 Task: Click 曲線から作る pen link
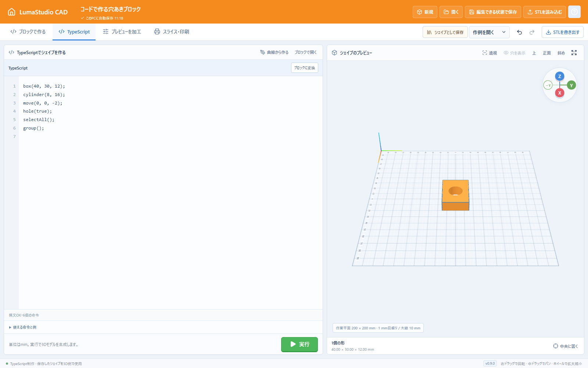pos(275,52)
